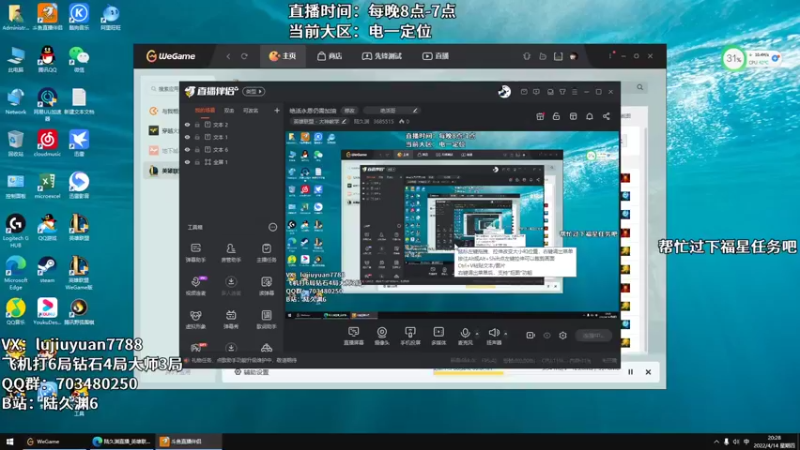Lock the 文本 1 source layer

click(x=197, y=137)
